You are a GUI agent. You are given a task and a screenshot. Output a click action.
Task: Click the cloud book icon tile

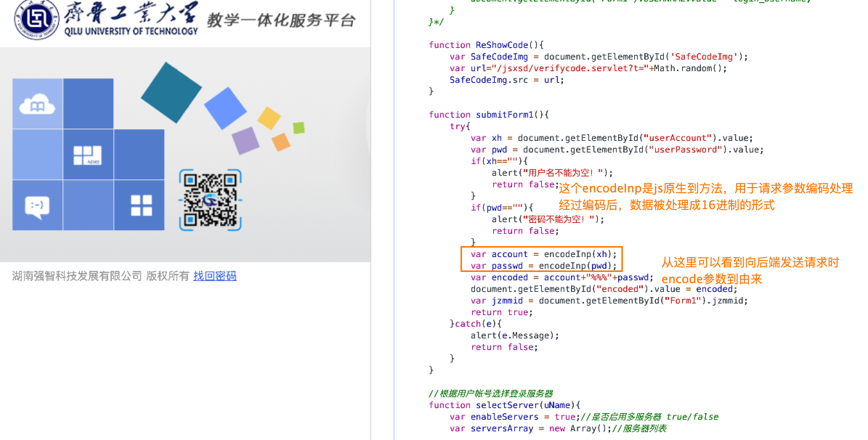pyautogui.click(x=37, y=104)
